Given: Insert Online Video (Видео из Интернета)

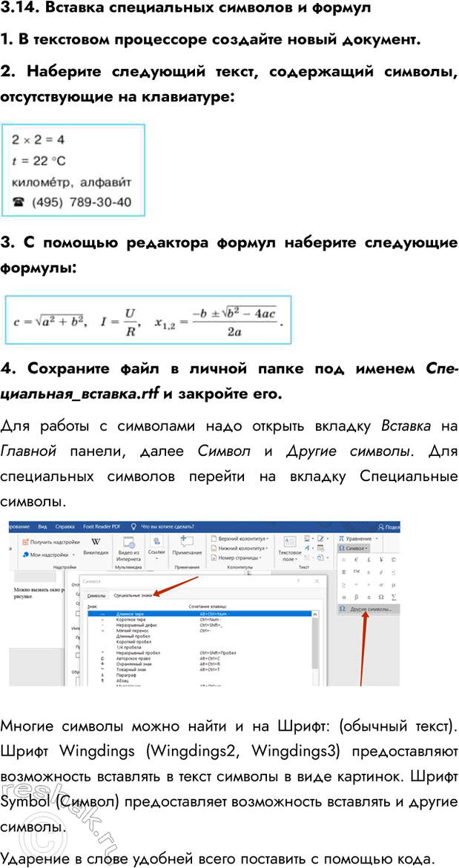Looking at the screenshot, I should pyautogui.click(x=128, y=549).
